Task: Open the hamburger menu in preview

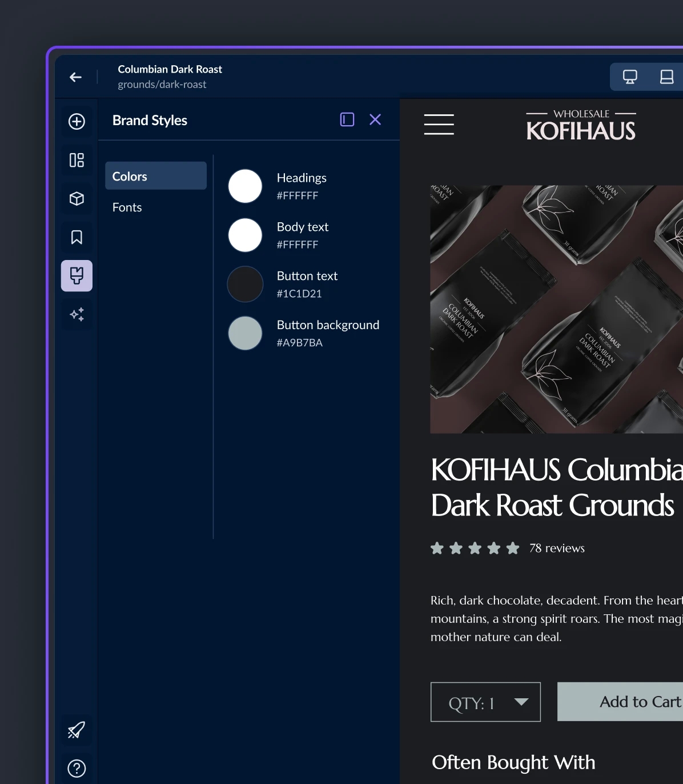Action: tap(439, 125)
